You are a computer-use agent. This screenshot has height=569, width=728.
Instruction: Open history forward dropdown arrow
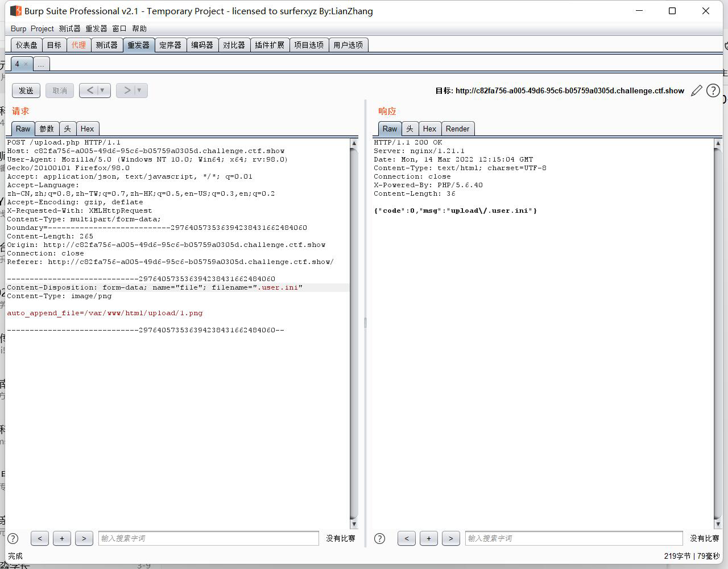point(140,90)
